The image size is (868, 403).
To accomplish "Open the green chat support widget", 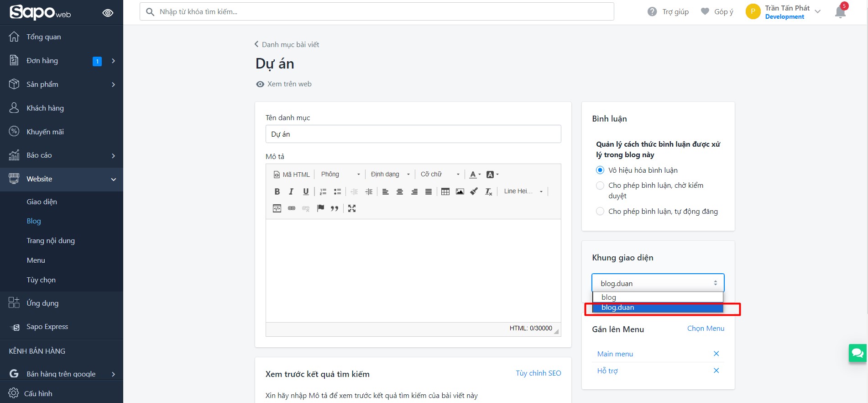I will coord(858,353).
